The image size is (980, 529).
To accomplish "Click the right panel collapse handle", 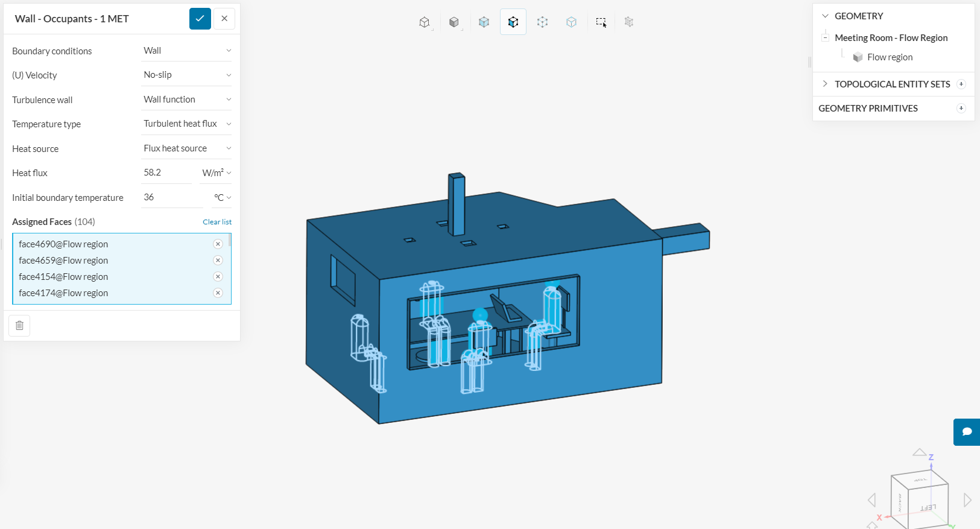I will (810, 62).
